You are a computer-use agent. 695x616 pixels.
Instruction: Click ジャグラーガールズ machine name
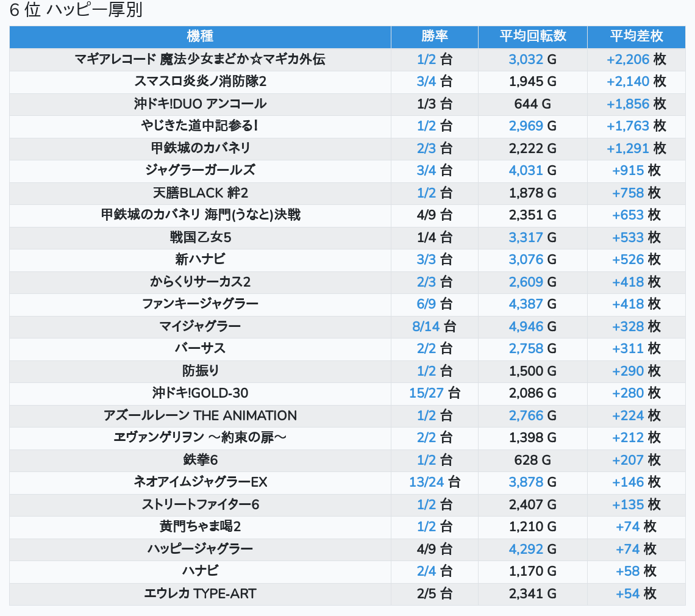(200, 170)
